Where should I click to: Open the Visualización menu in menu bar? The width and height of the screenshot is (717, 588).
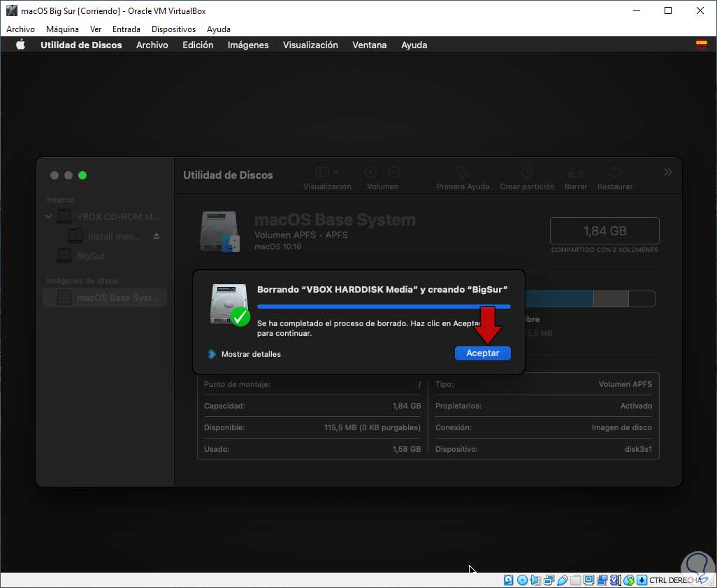[310, 45]
